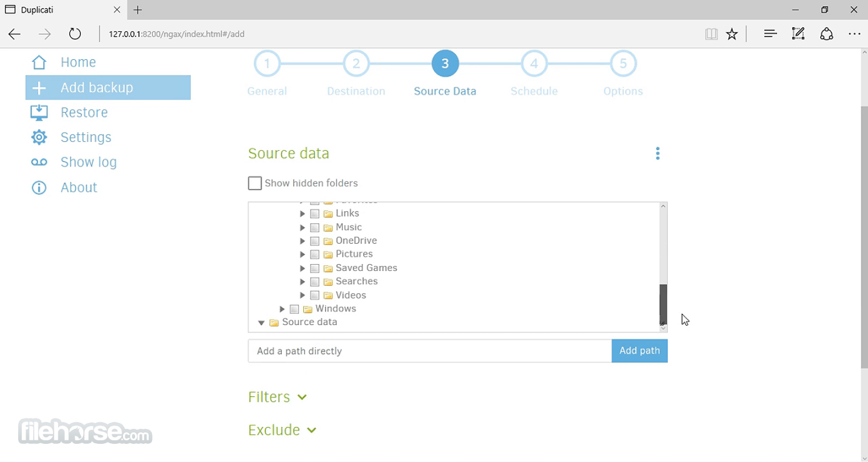Open a new browser tab
The height and width of the screenshot is (462, 868).
pyautogui.click(x=138, y=10)
